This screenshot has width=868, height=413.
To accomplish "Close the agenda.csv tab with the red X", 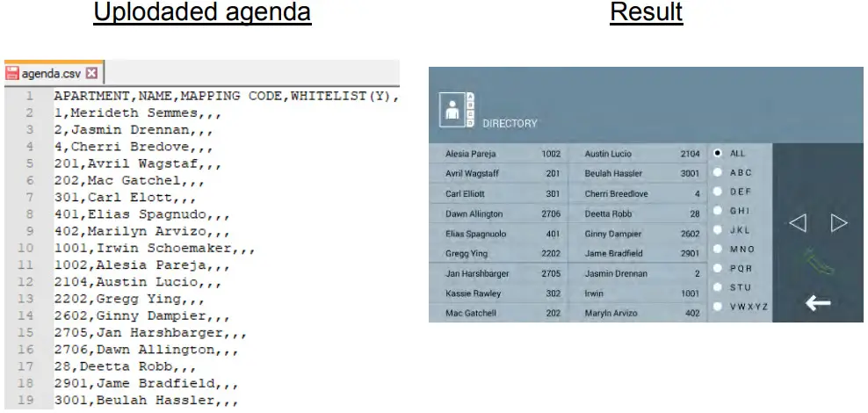I will tap(92, 73).
